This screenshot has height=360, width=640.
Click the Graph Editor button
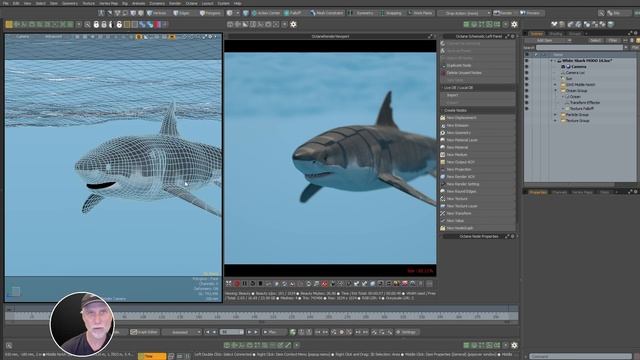click(x=144, y=332)
